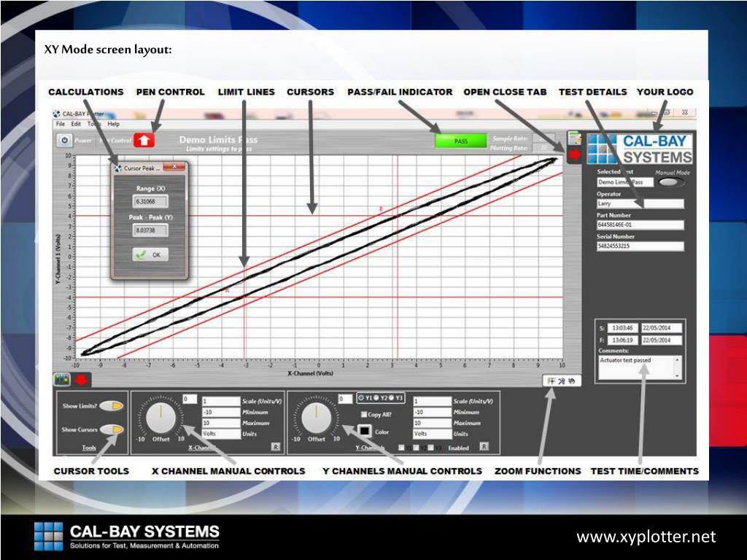Image resolution: width=747 pixels, height=560 pixels.
Task: Select the Y2 radio button
Action: click(376, 397)
